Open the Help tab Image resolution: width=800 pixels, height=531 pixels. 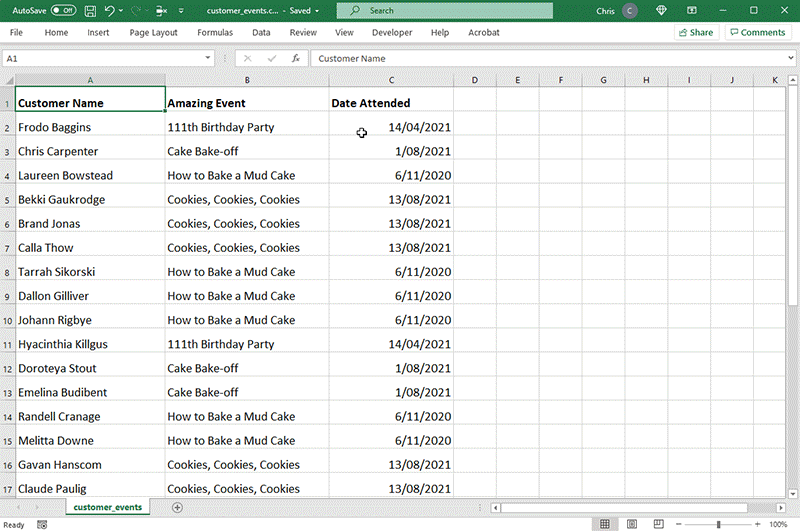[x=440, y=32]
